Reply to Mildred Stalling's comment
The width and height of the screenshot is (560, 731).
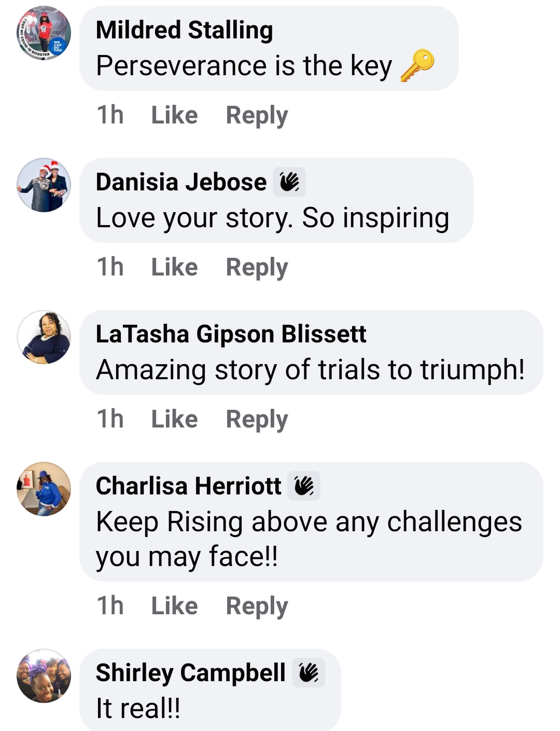pos(257,115)
